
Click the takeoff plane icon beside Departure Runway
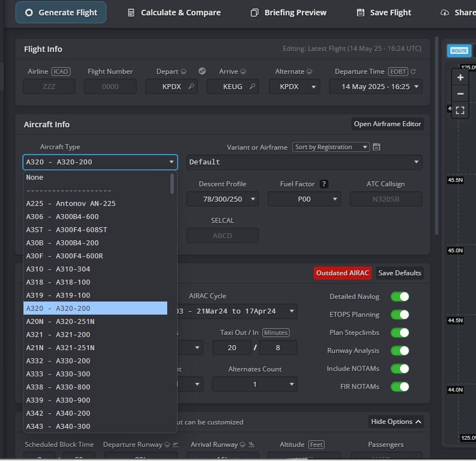tap(175, 445)
